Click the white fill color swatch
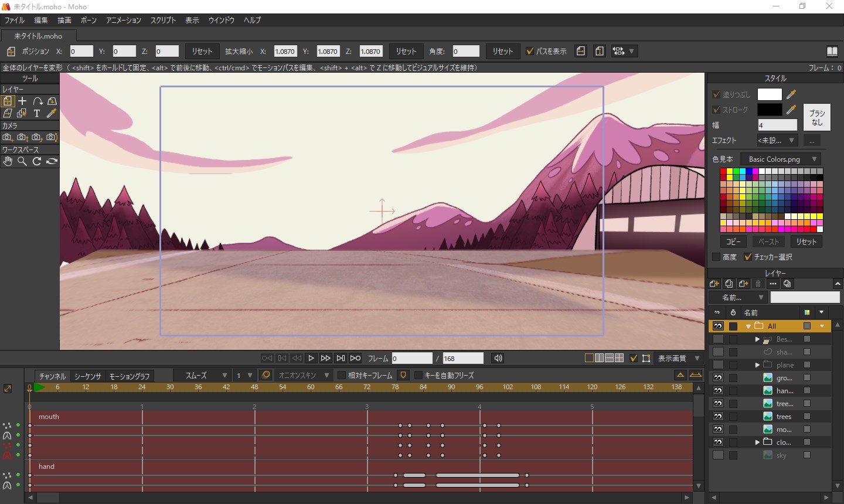Viewport: 844px width, 504px height. point(770,94)
